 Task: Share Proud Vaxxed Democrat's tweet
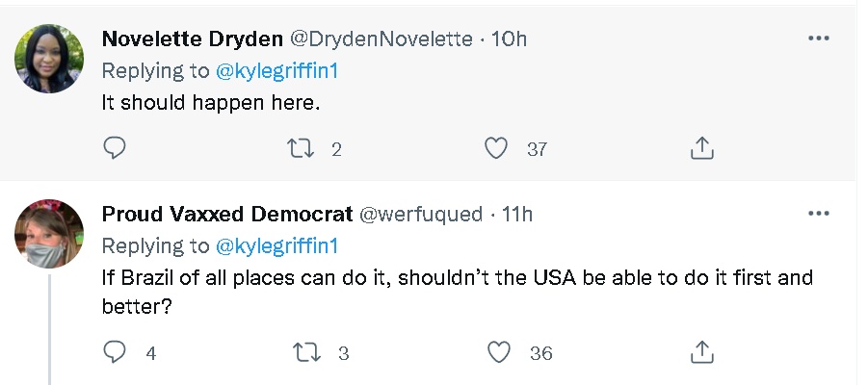(702, 352)
